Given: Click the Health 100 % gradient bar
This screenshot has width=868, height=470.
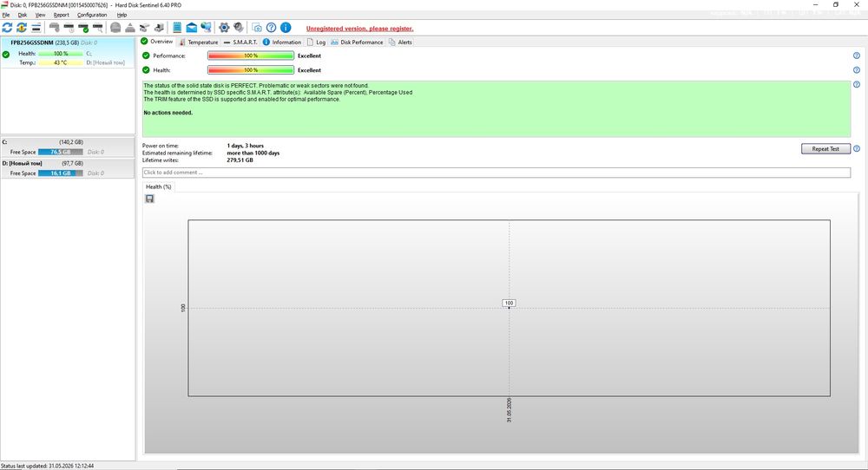Looking at the screenshot, I should tap(251, 70).
